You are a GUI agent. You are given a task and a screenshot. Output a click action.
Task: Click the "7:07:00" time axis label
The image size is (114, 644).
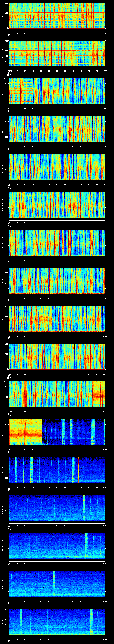coord(9,260)
